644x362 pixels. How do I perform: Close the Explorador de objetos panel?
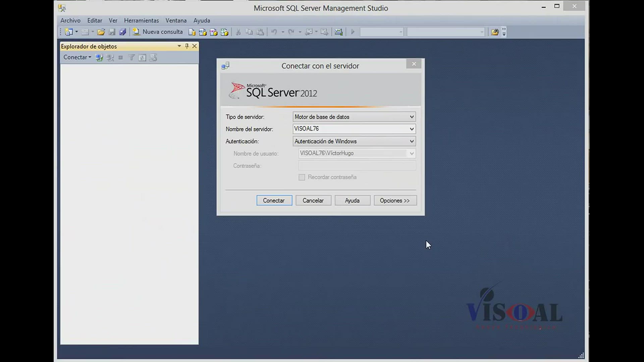tap(195, 46)
